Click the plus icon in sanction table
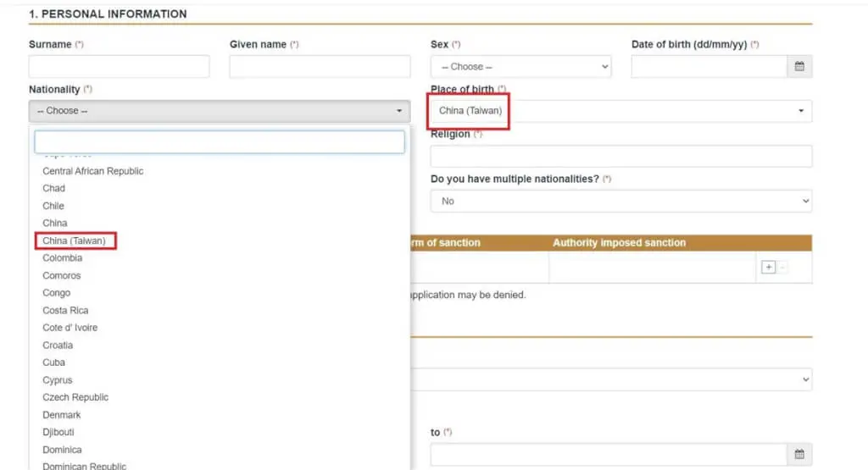This screenshot has height=470, width=868. pyautogui.click(x=768, y=268)
